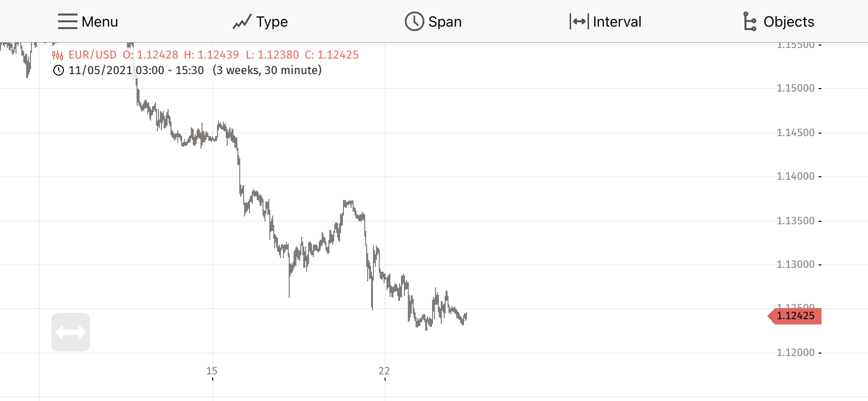
Task: Click the 3 weeks, 30 minute text
Action: pos(267,70)
